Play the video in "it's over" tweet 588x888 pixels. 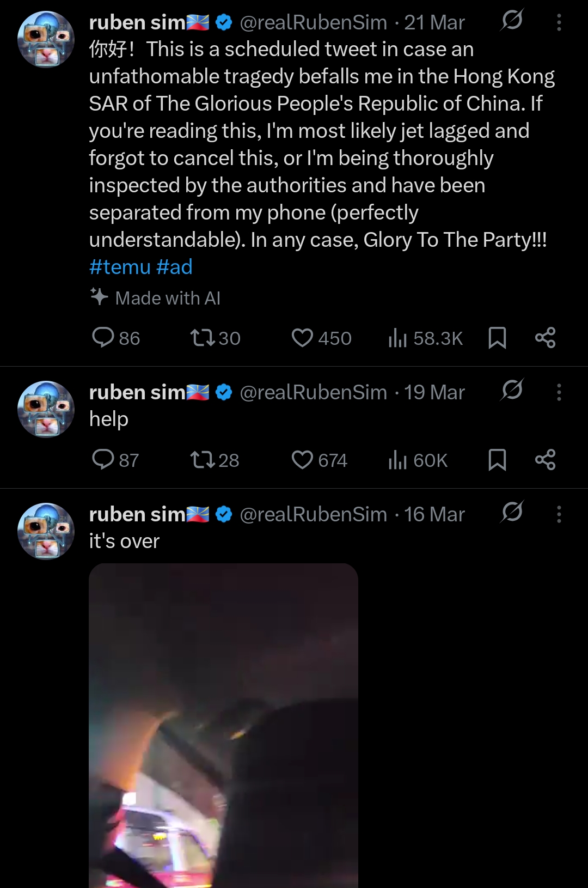coord(223,725)
